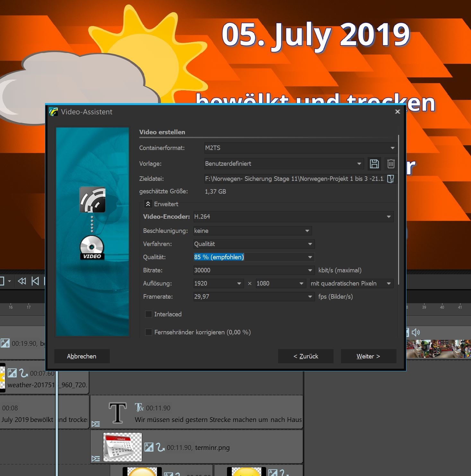Collapse the Erweitert section
This screenshot has width=471, height=476.
(148, 204)
